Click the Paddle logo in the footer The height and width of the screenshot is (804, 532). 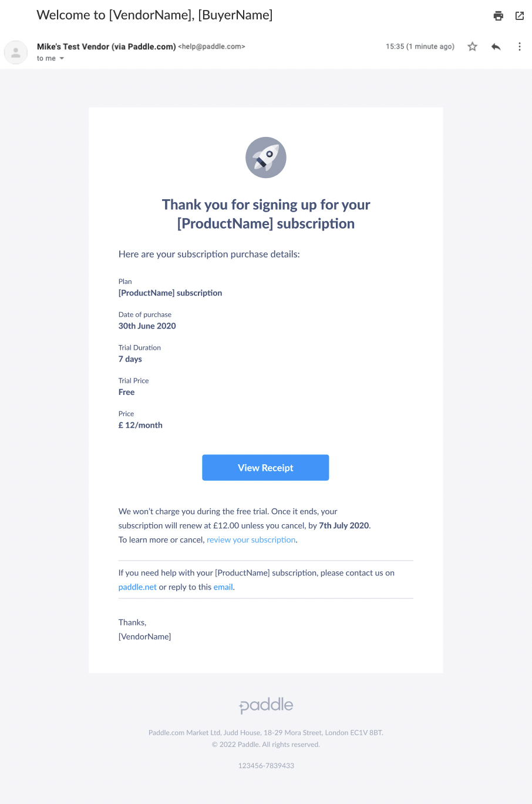pyautogui.click(x=266, y=705)
